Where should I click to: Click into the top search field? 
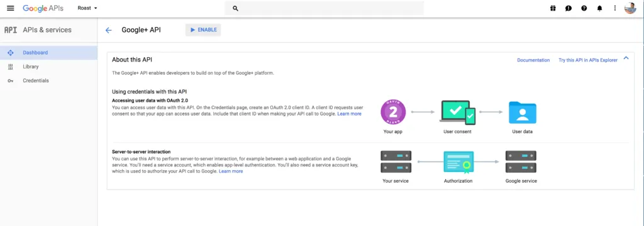(x=324, y=8)
